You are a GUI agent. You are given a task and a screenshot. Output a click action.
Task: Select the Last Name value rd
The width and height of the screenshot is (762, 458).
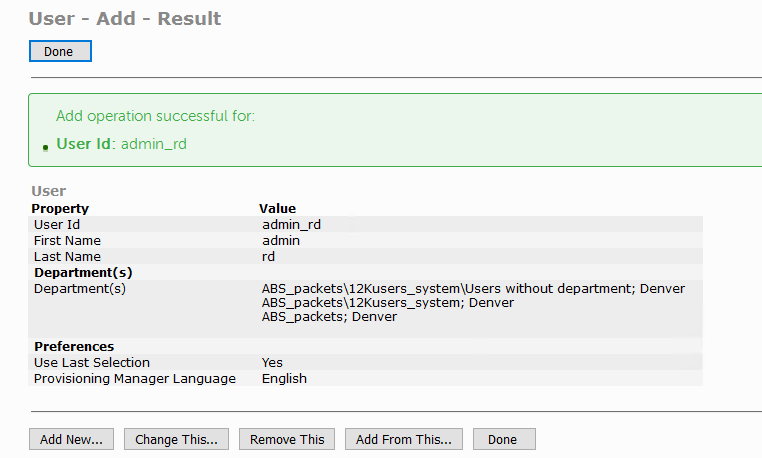[269, 256]
